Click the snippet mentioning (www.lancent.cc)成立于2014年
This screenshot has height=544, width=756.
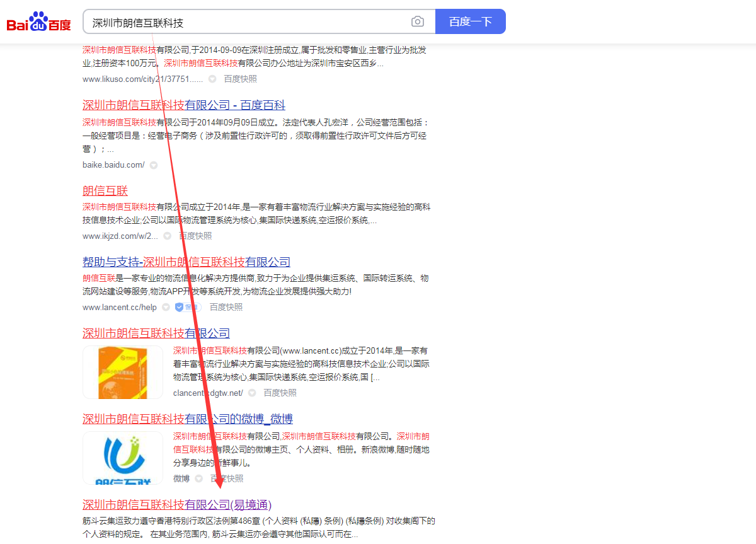tap(301, 364)
